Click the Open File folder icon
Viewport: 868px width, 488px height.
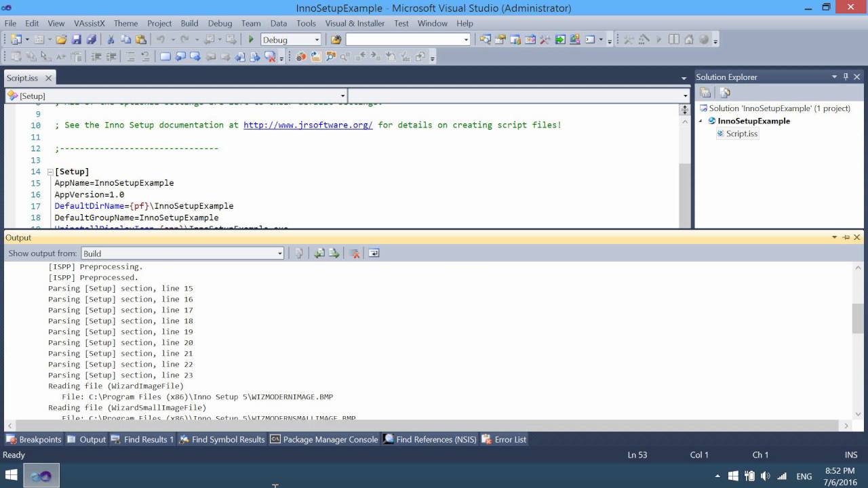click(x=61, y=40)
